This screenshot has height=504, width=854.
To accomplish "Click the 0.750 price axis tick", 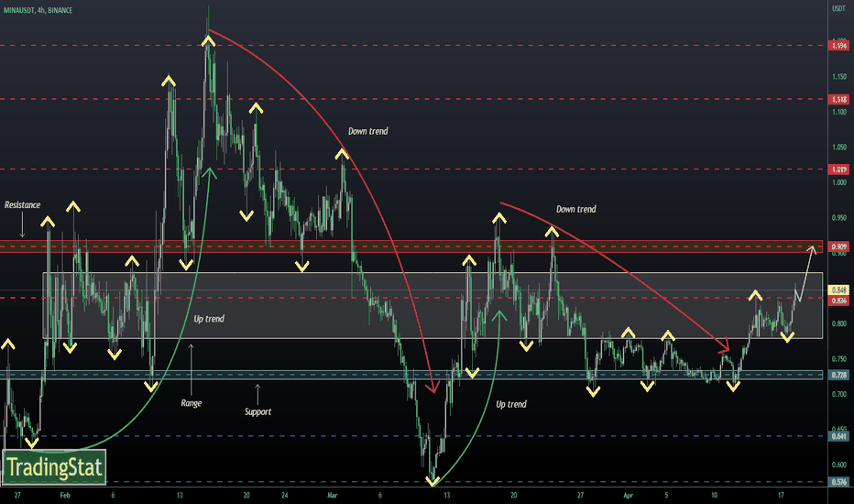I will tap(839, 359).
